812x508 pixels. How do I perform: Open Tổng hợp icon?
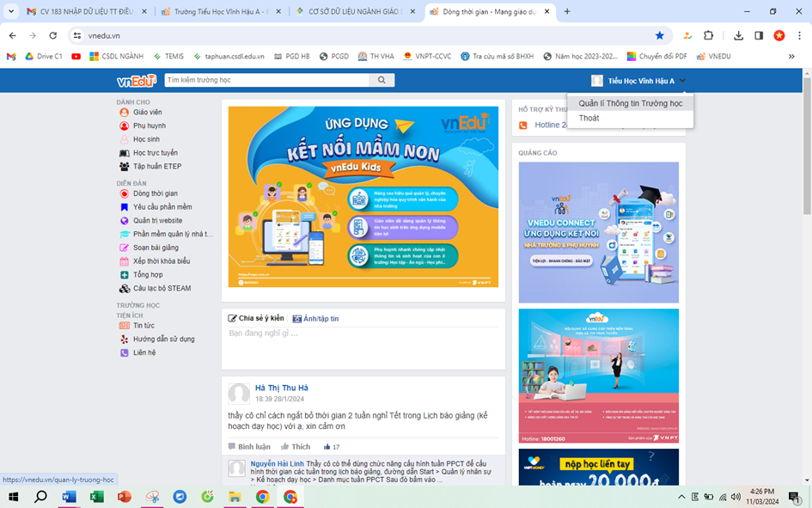(125, 274)
